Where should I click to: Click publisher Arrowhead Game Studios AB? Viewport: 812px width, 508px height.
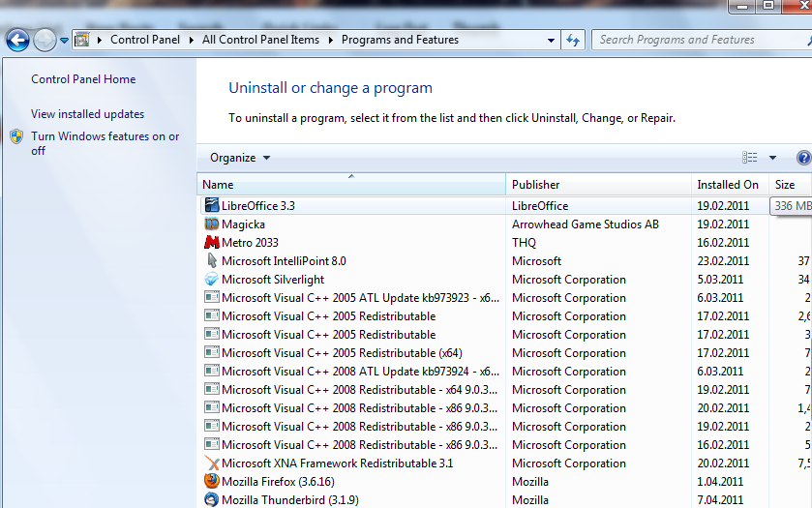[x=586, y=224]
